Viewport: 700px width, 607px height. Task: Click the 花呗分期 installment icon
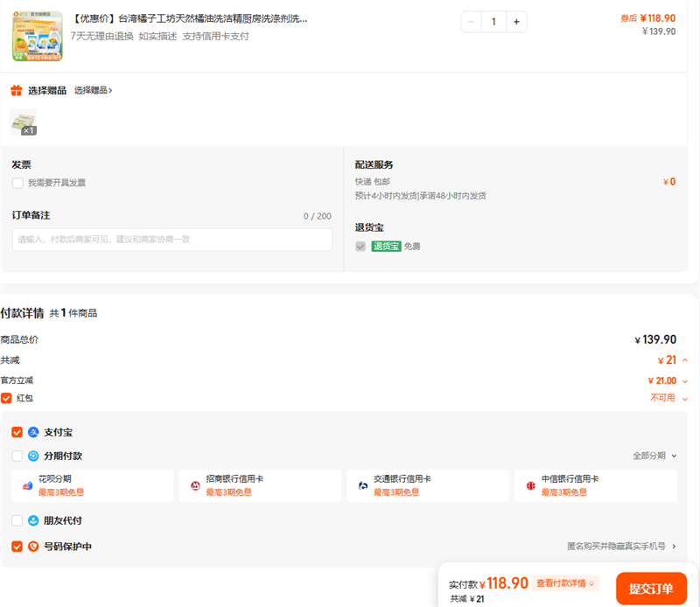(x=28, y=485)
